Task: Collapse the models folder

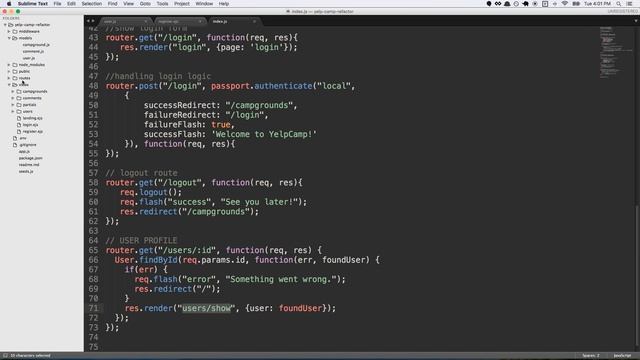Action: (9, 38)
